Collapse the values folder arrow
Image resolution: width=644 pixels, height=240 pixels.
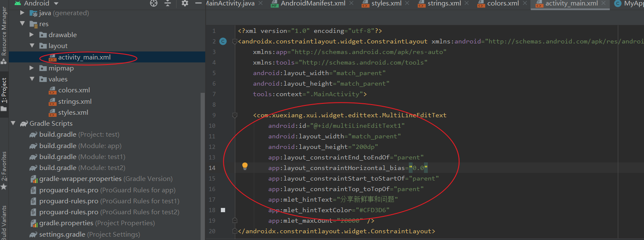coord(32,79)
